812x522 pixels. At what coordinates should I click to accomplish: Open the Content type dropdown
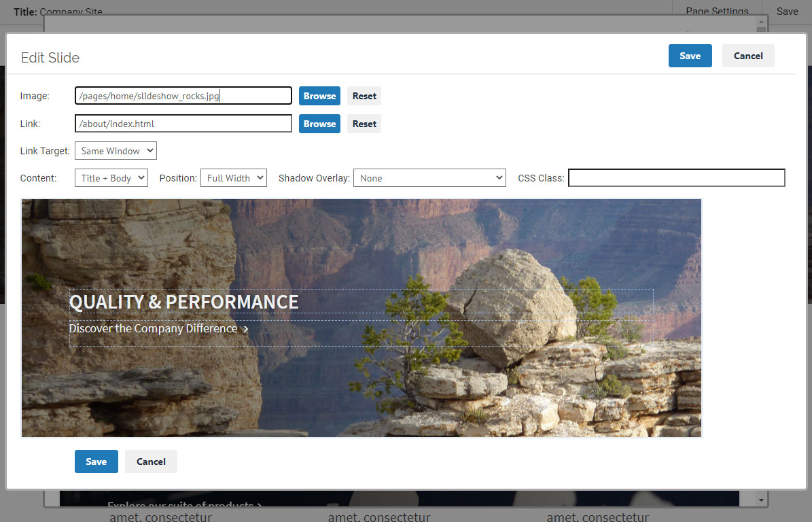click(x=111, y=178)
